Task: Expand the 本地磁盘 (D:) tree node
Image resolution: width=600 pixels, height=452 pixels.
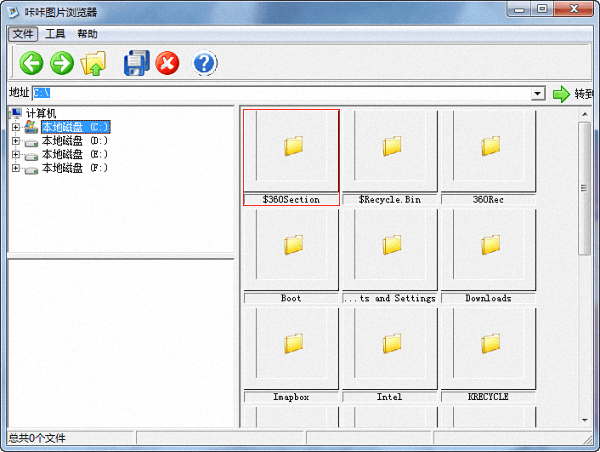Action: point(15,141)
